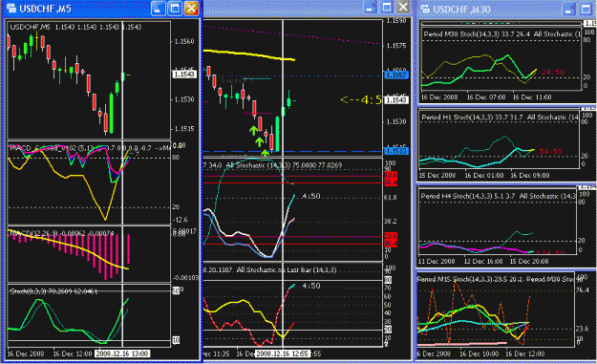The width and height of the screenshot is (597, 364).
Task: Click the 1.1560 price scale value in M5 window
Action: 184,41
